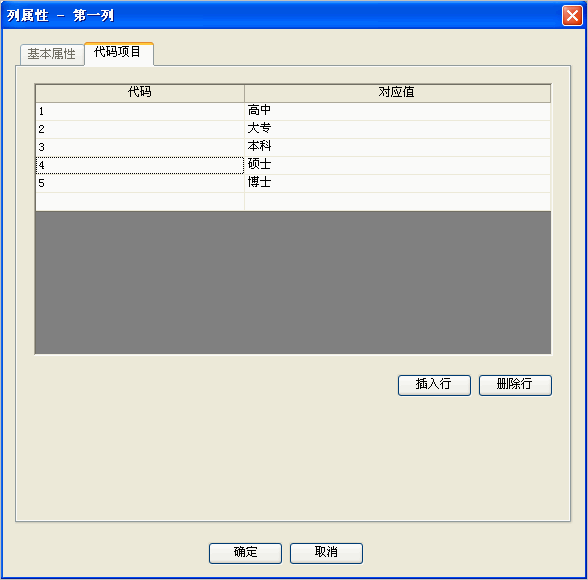Click the empty code cell in last row
Viewport: 588px width, 580px height.
140,201
